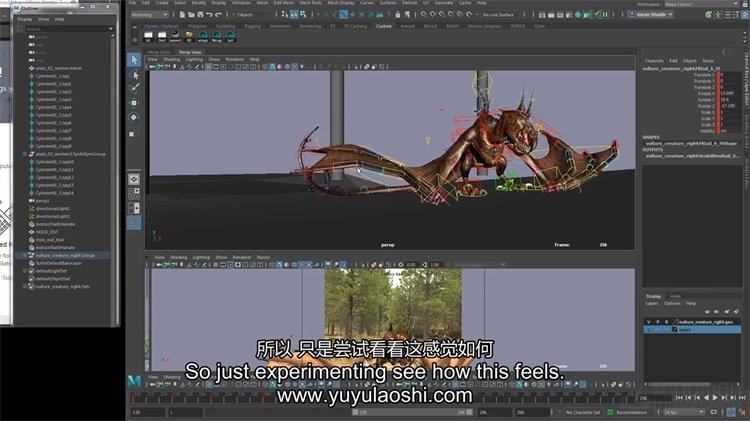Click the Play backward button
This screenshot has width=750, height=421.
[706, 398]
